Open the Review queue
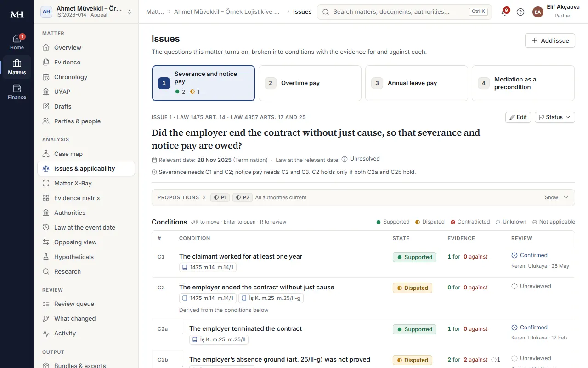The height and width of the screenshot is (368, 588). pyautogui.click(x=86, y=304)
